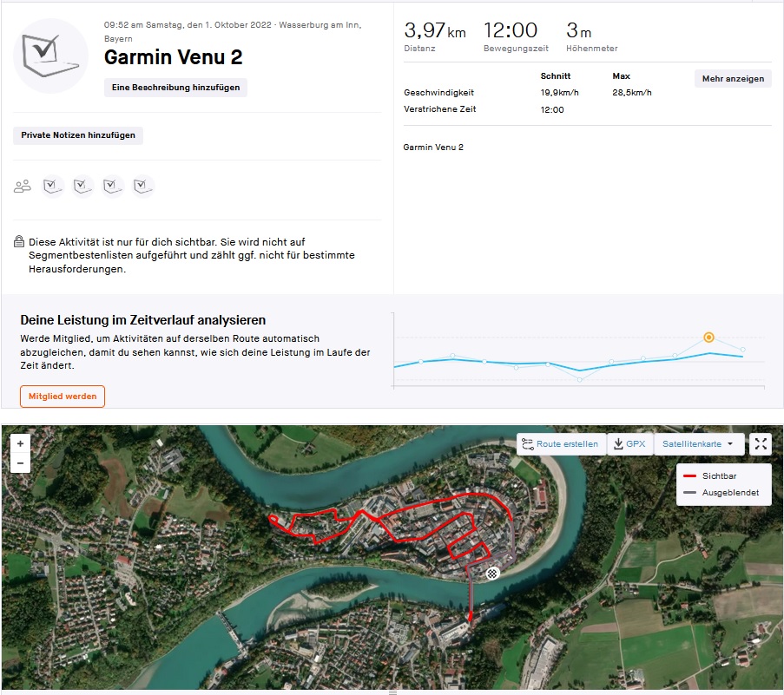This screenshot has height=695, width=784.
Task: Click Eine Beschreibung hinzufügen
Action: coord(175,88)
